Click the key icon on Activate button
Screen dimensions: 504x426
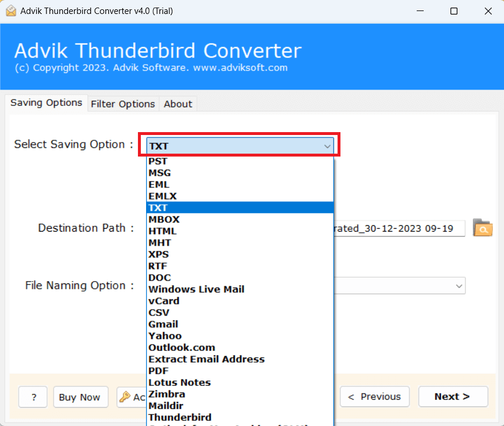(x=125, y=397)
